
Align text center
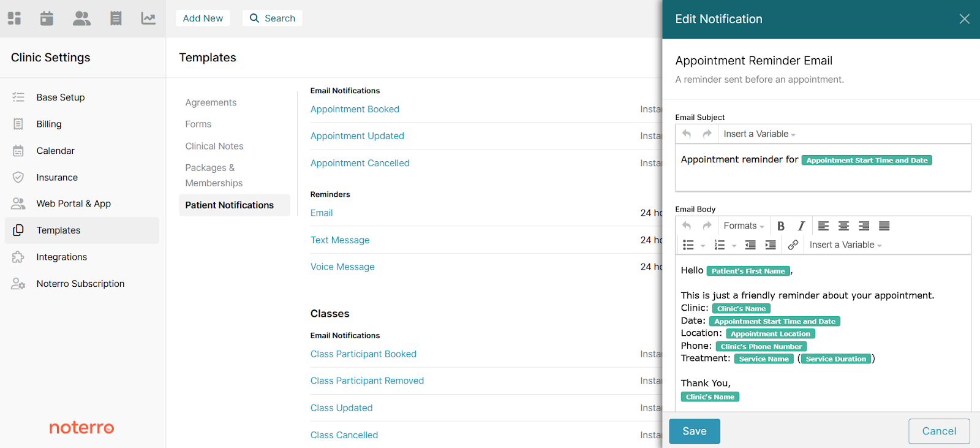click(843, 226)
